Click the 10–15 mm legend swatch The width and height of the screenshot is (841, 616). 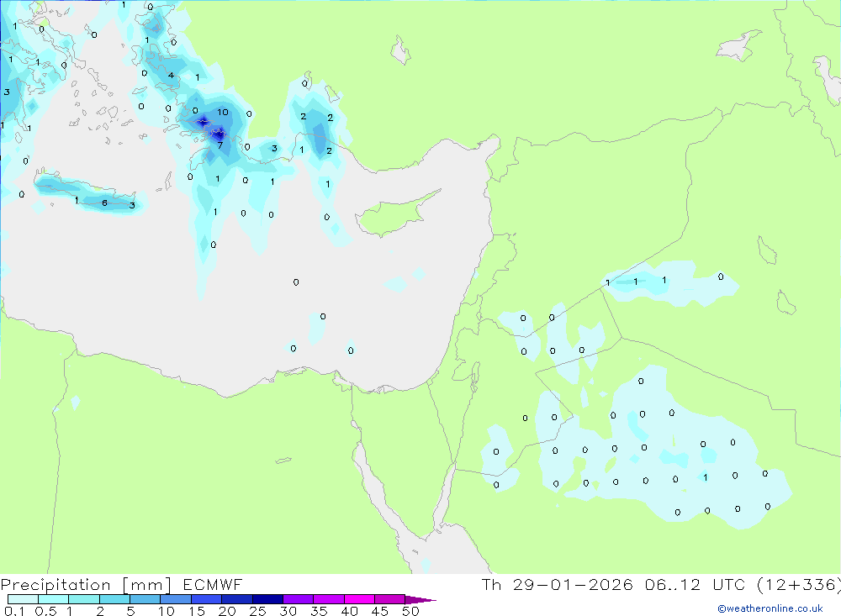click(176, 599)
